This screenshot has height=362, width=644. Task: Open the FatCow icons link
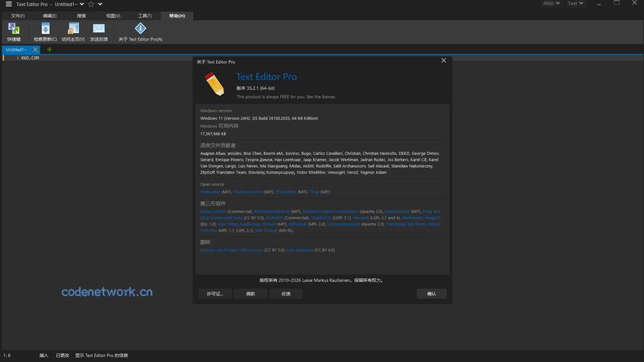pyautogui.click(x=251, y=251)
